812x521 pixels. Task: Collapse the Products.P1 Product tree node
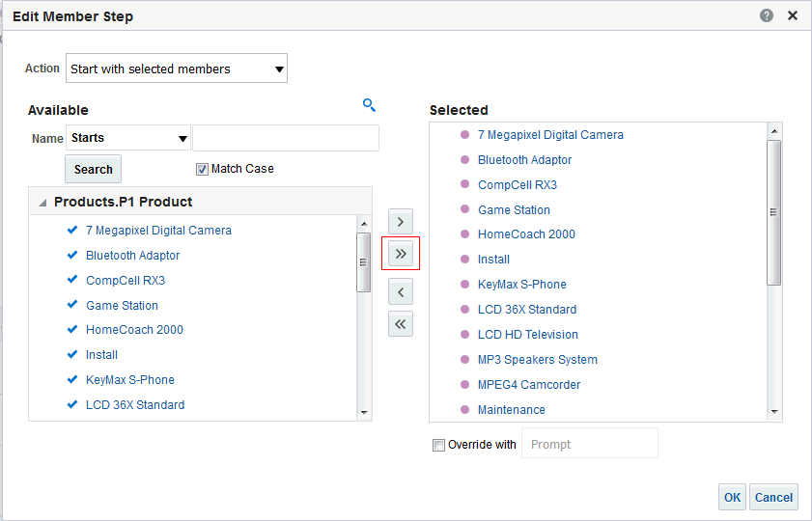pos(42,203)
